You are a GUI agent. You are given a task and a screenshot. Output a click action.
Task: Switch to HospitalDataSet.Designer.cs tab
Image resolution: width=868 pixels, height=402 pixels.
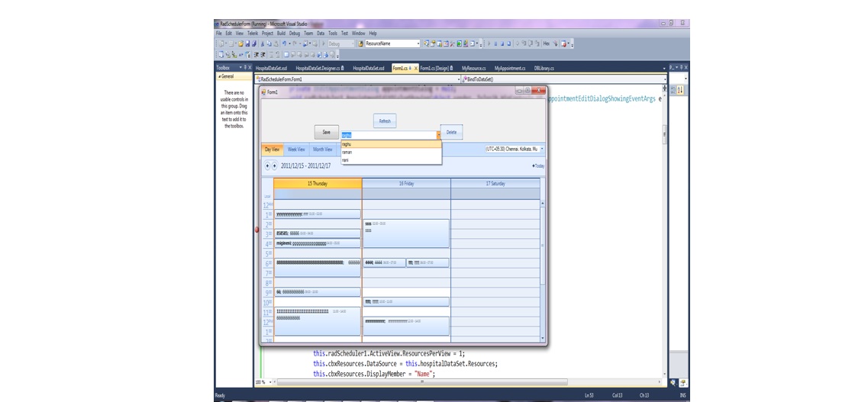(320, 69)
